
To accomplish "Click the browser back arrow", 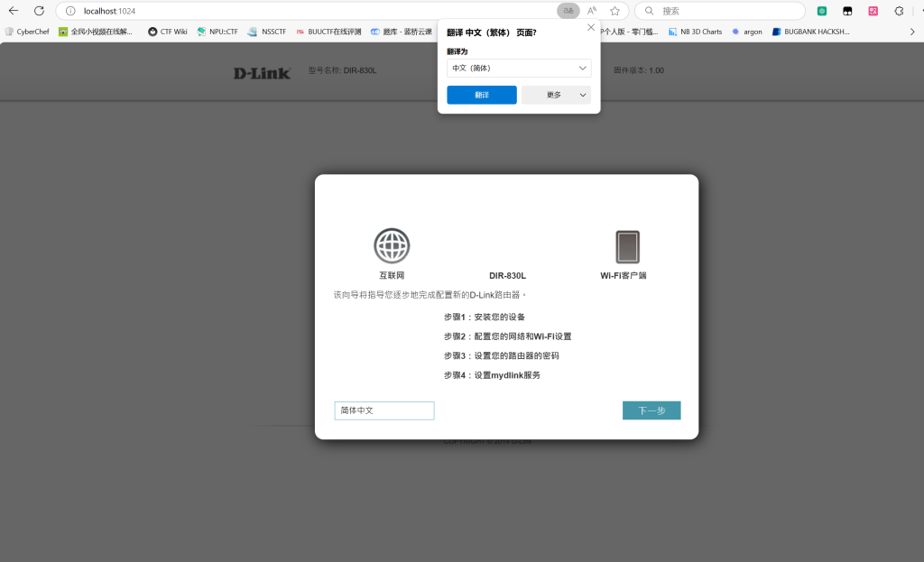I will point(14,11).
